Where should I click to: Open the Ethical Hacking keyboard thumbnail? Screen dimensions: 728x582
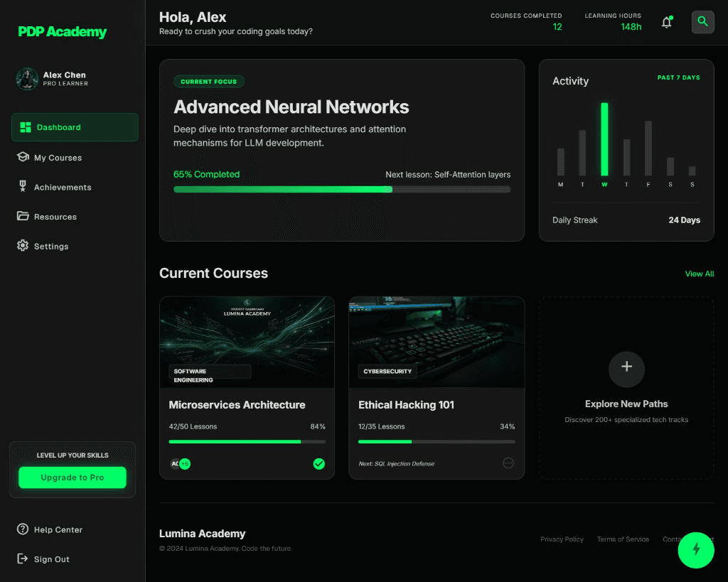pyautogui.click(x=437, y=342)
